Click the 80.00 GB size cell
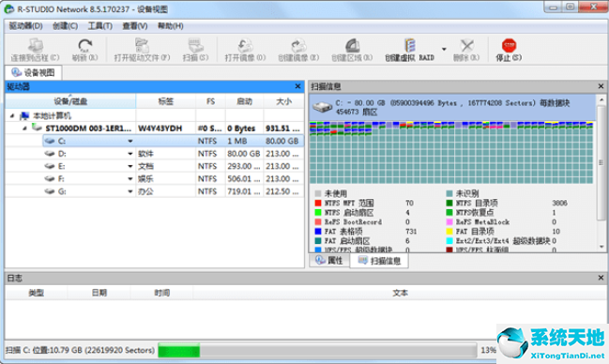This screenshot has width=609, height=364. click(282, 141)
